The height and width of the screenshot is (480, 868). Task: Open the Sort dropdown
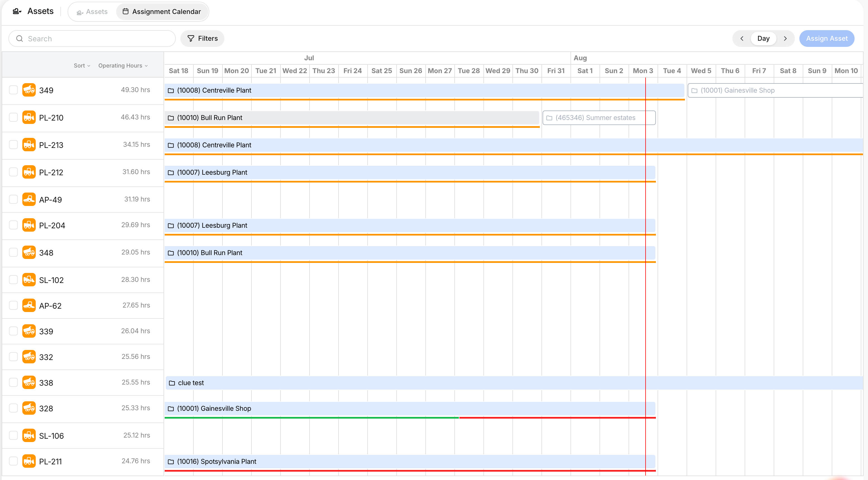tap(82, 66)
